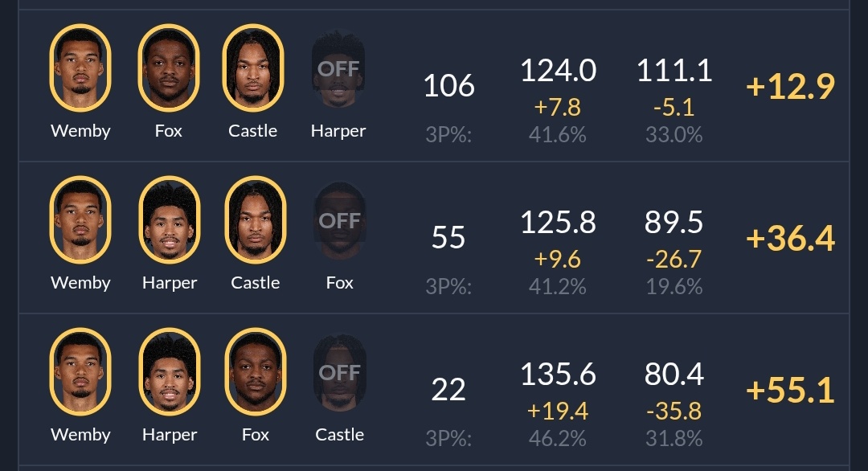Click the +36.4 net rating value
868x471 pixels.
pos(790,239)
